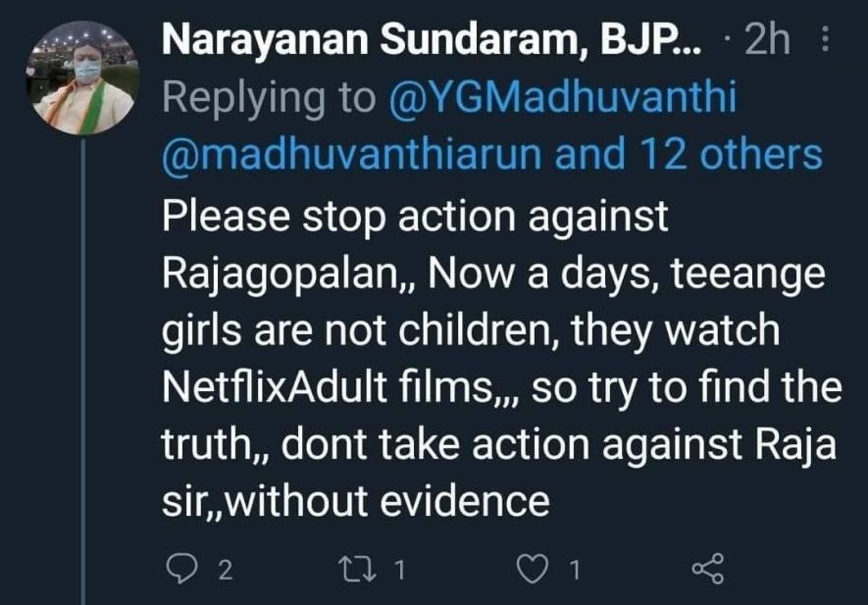868x605 pixels.
Task: Click the "Replying to" label
Action: tap(269, 97)
